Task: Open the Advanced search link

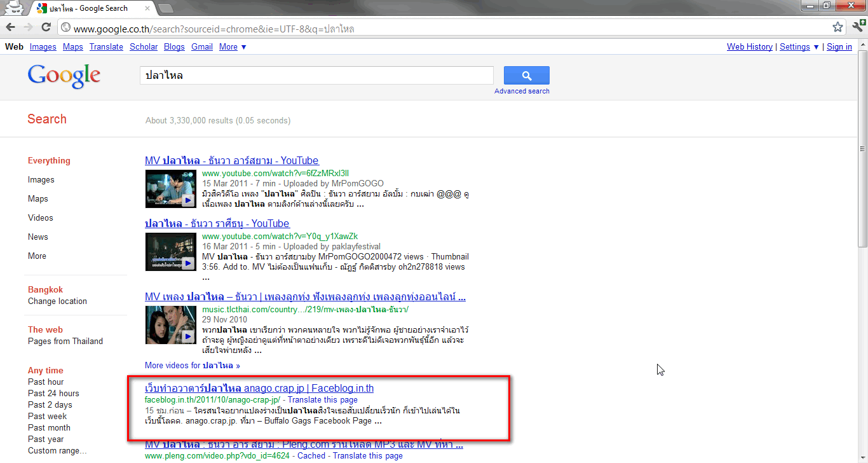Action: pos(522,91)
